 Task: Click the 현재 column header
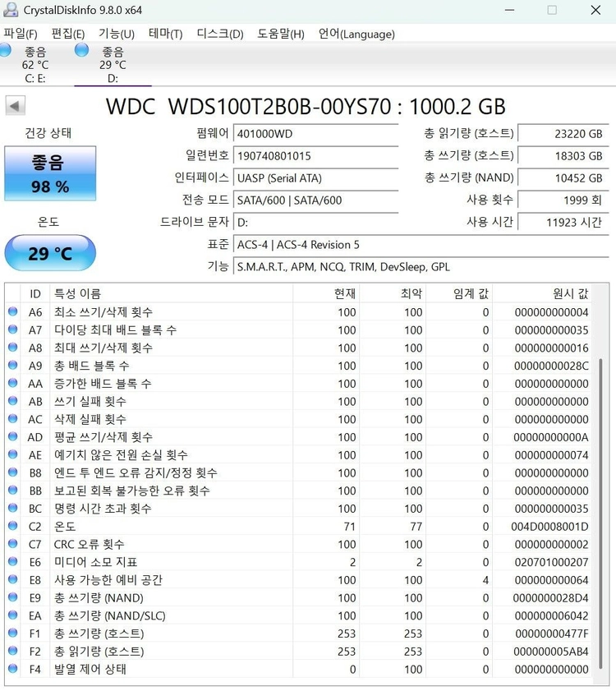327,293
